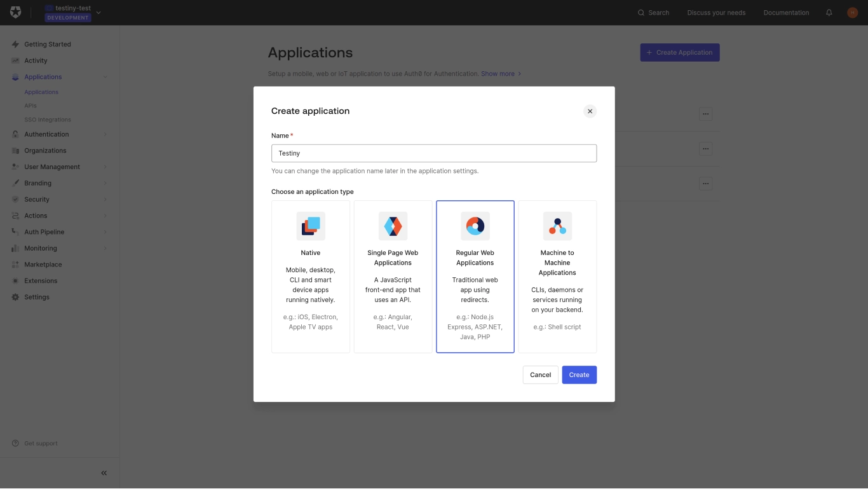The width and height of the screenshot is (868, 489).
Task: Click the Auth0 logo icon
Action: coord(15,13)
